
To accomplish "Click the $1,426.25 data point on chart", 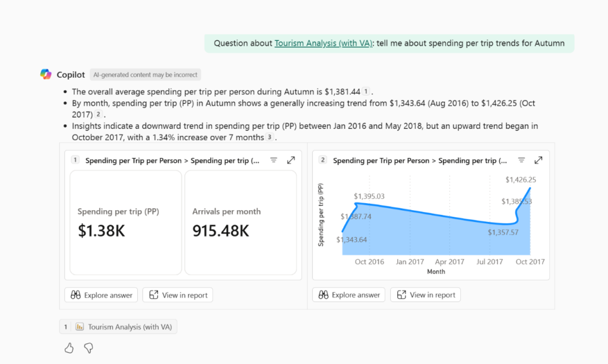I will (x=530, y=188).
